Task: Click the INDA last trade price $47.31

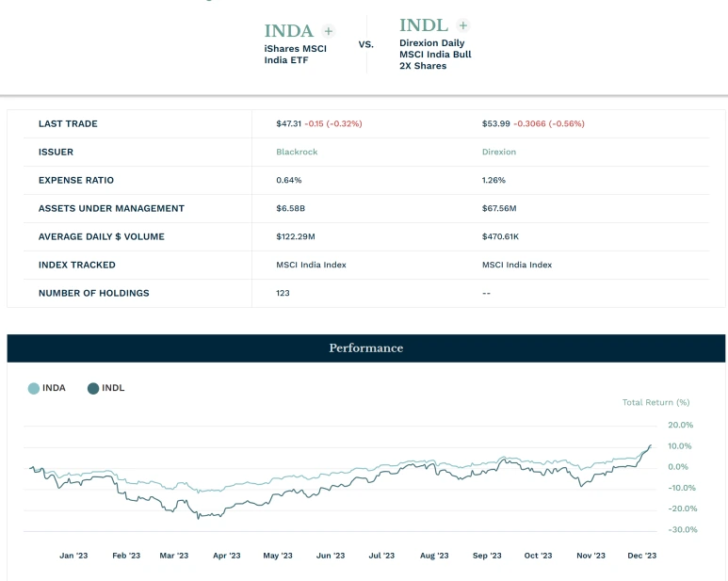Action: pyautogui.click(x=288, y=123)
